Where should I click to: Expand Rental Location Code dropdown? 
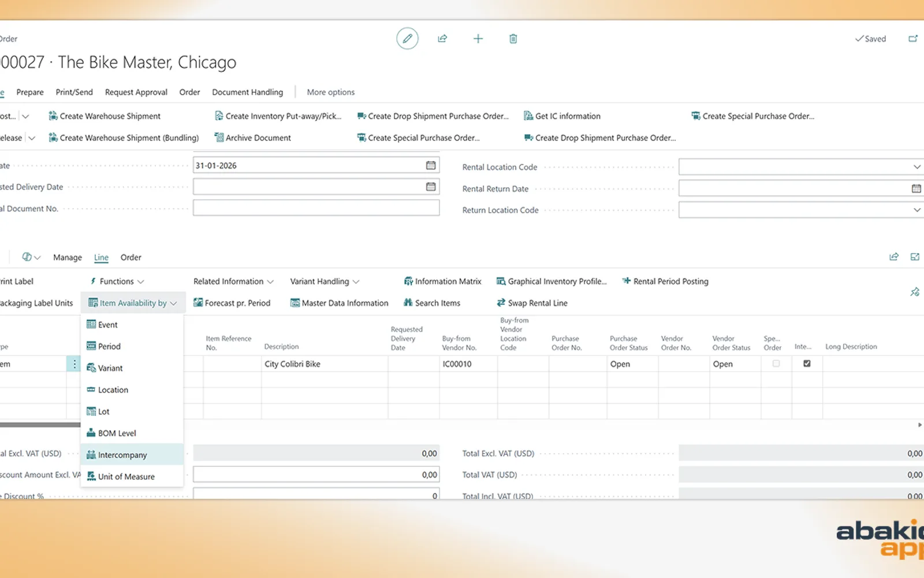click(916, 167)
